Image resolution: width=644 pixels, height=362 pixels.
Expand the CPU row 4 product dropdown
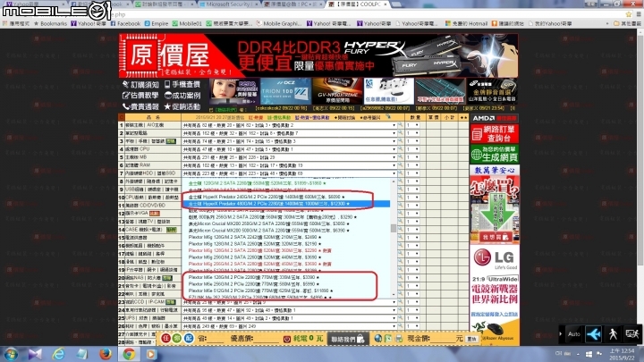[x=289, y=149]
